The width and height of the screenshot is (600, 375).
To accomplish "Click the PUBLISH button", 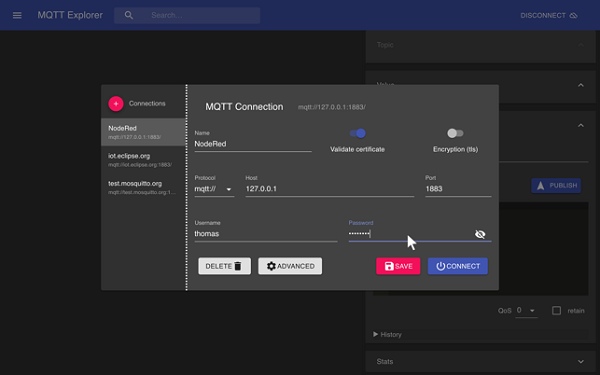I will (x=556, y=186).
